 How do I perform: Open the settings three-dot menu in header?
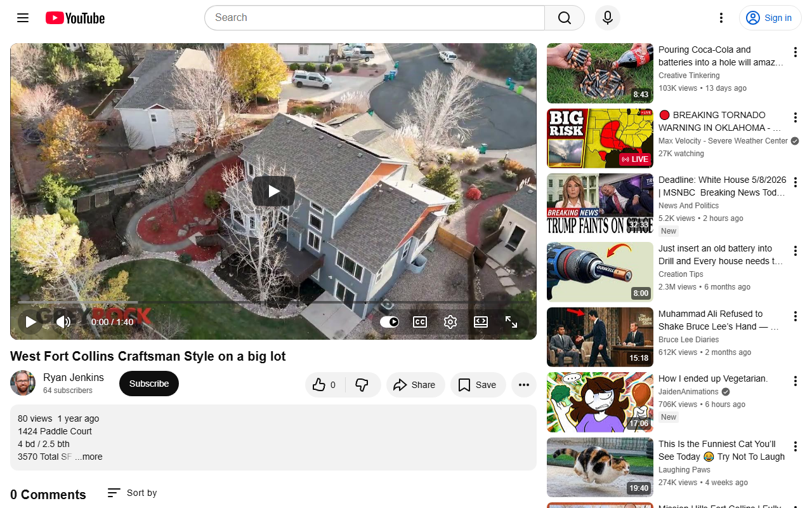[x=721, y=18]
